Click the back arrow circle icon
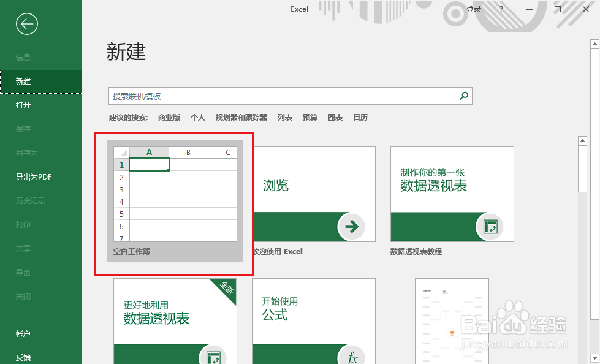This screenshot has height=364, width=600. point(27,24)
